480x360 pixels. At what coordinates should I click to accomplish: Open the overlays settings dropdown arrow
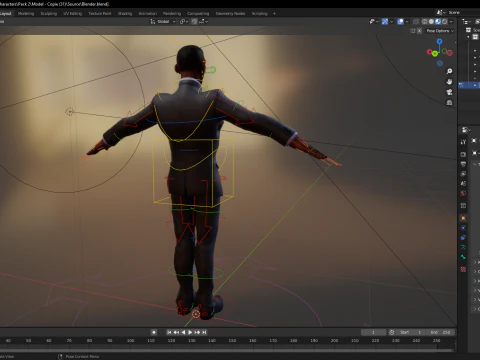407,22
